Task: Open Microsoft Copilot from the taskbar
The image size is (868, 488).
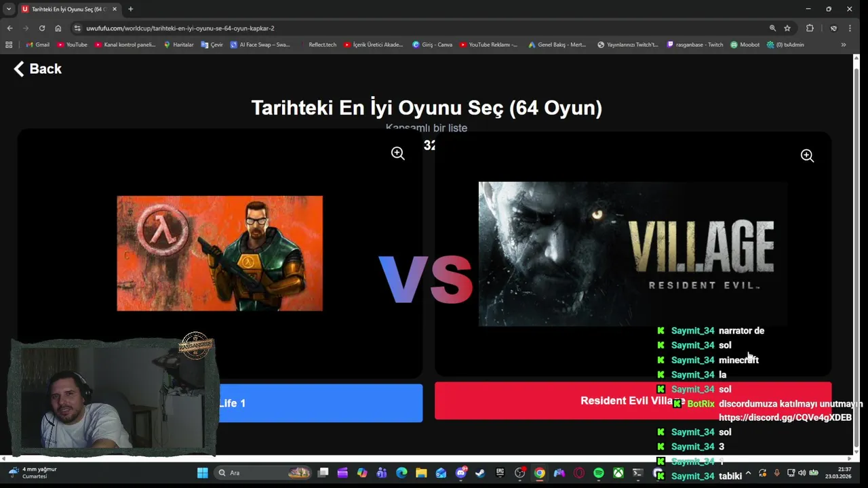Action: point(362,473)
